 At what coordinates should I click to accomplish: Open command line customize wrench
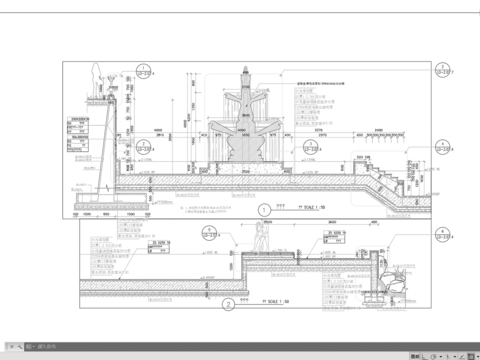20,347
